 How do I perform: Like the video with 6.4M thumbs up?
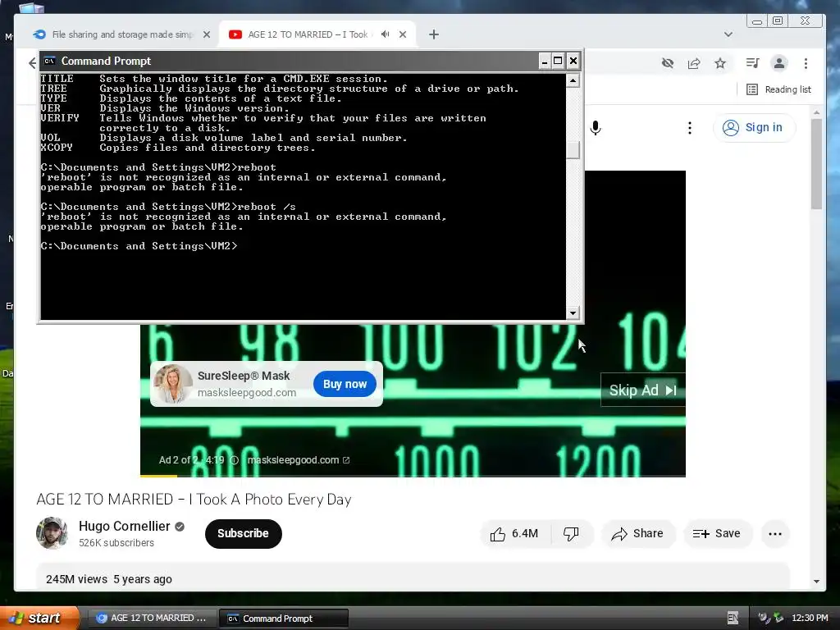pyautogui.click(x=514, y=533)
